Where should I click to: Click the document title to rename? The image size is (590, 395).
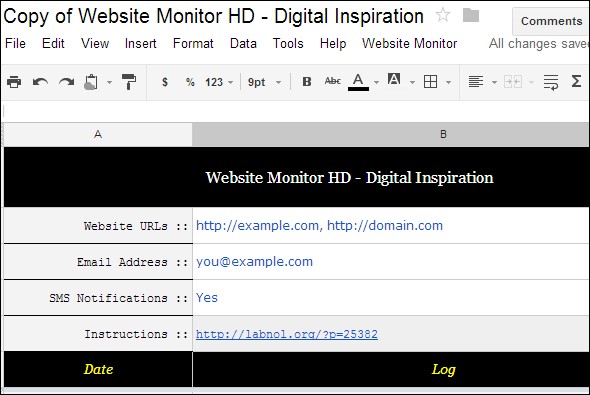point(213,16)
